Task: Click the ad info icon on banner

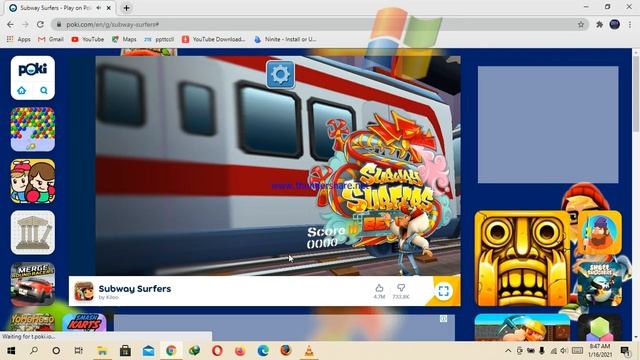Action: pos(443,318)
